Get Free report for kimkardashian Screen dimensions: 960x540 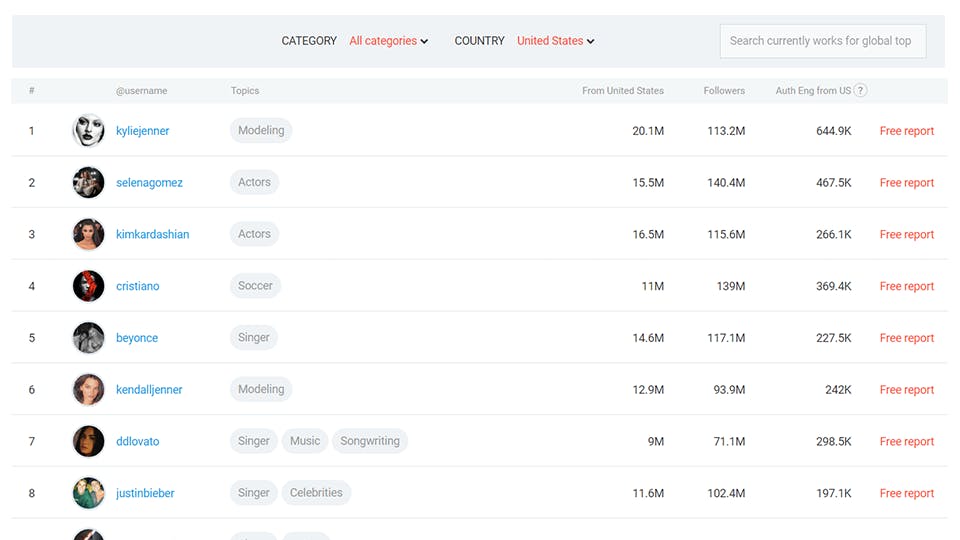[907, 234]
